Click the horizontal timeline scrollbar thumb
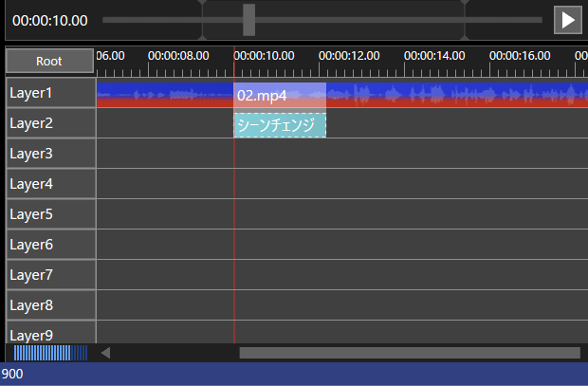Viewport: 588px width, 386px height. [x=408, y=353]
